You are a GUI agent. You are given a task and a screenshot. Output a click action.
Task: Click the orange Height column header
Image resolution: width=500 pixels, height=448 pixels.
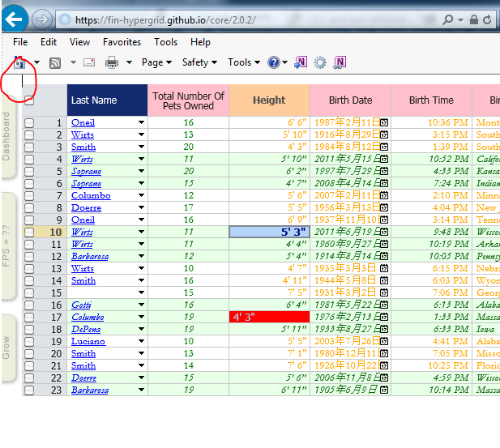[x=270, y=100]
